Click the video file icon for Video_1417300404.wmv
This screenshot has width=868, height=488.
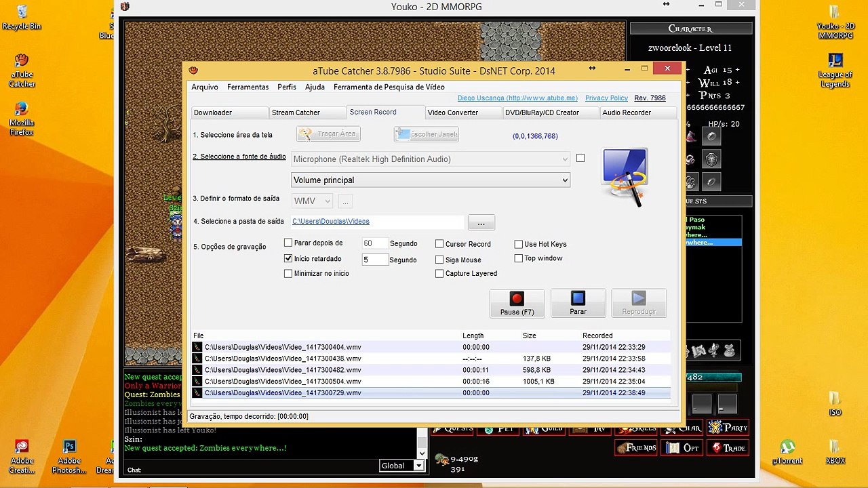197,347
